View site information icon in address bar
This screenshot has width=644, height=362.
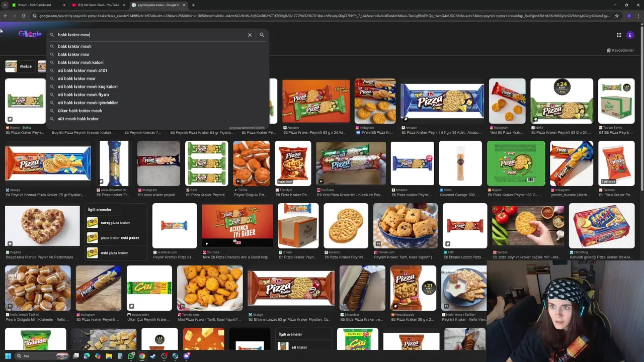coord(34,16)
